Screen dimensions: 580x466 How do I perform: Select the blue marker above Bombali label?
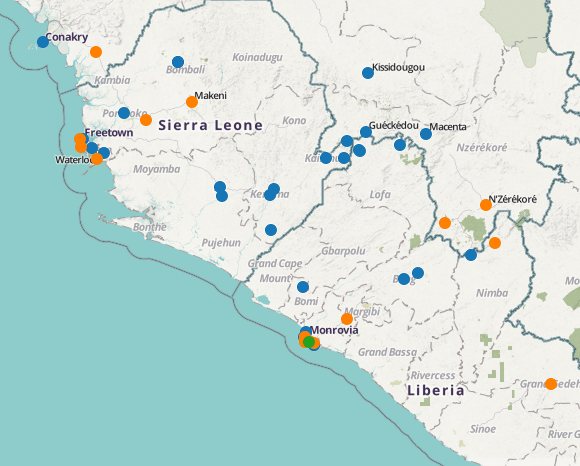pyautogui.click(x=178, y=62)
